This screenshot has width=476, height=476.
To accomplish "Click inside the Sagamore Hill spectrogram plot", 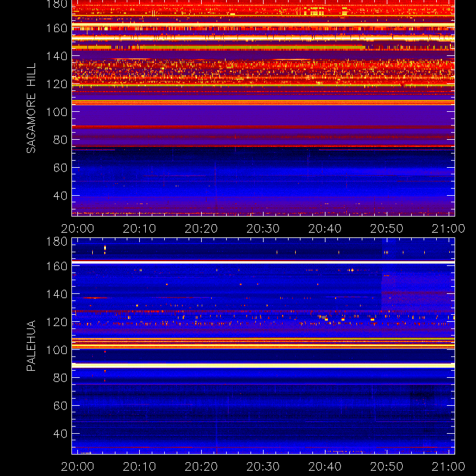I will coord(263,108).
